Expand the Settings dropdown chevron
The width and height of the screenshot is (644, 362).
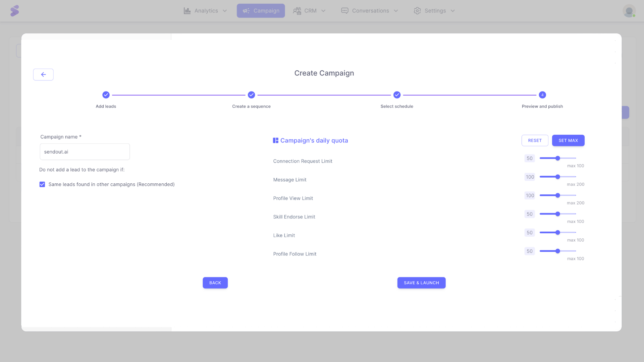click(x=452, y=11)
